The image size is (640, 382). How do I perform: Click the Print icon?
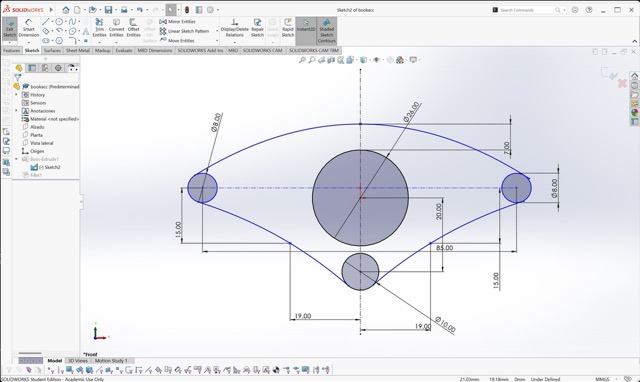tap(124, 9)
